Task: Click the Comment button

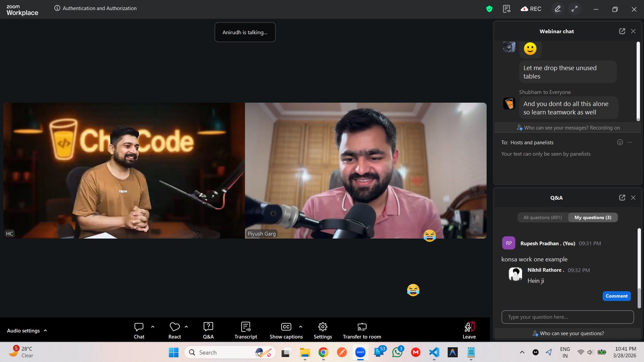Action: pyautogui.click(x=616, y=296)
